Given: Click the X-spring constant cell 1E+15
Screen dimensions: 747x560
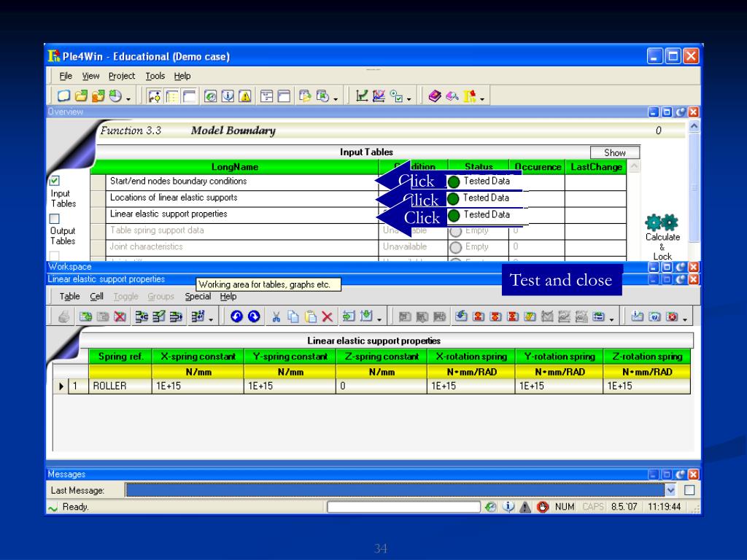Looking at the screenshot, I should point(198,386).
